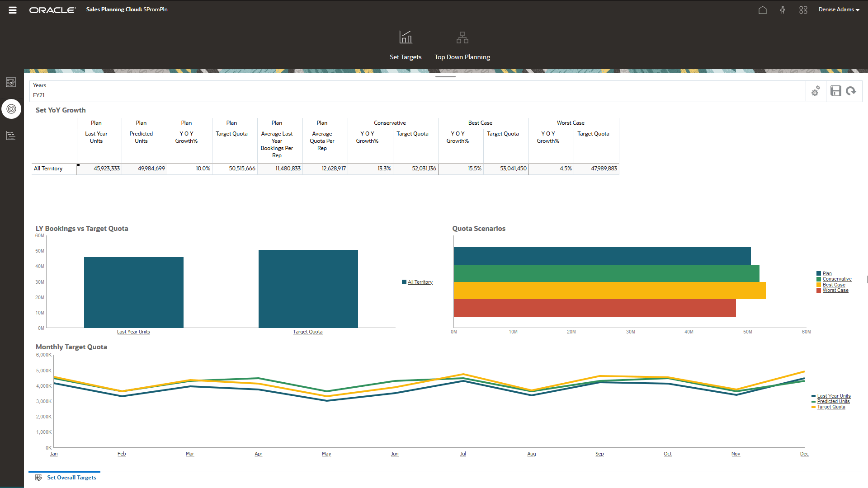Refresh data with the refresh icon
The width and height of the screenshot is (868, 488).
click(x=851, y=91)
